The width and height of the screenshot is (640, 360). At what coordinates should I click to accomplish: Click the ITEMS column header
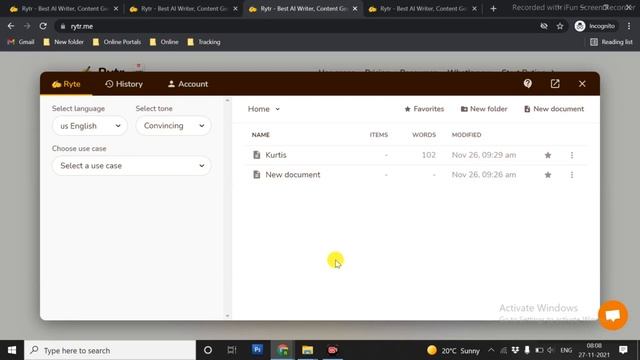point(379,135)
